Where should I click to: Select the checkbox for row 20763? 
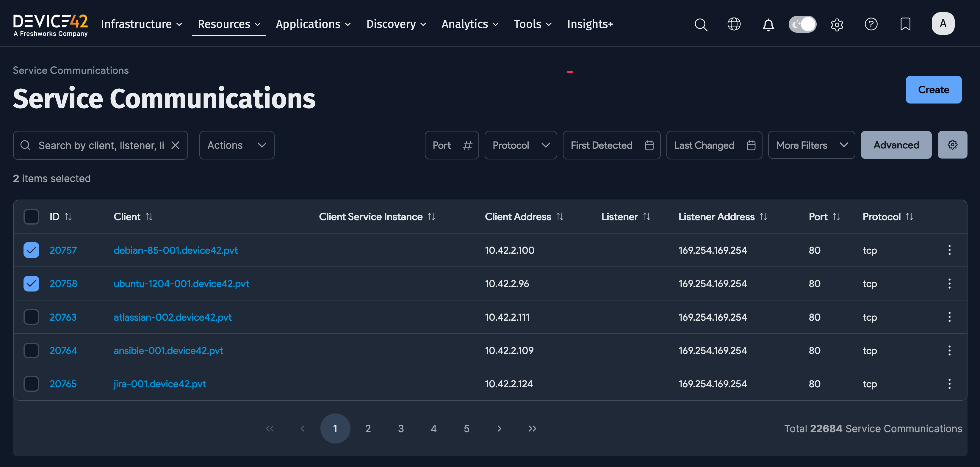pyautogui.click(x=31, y=317)
